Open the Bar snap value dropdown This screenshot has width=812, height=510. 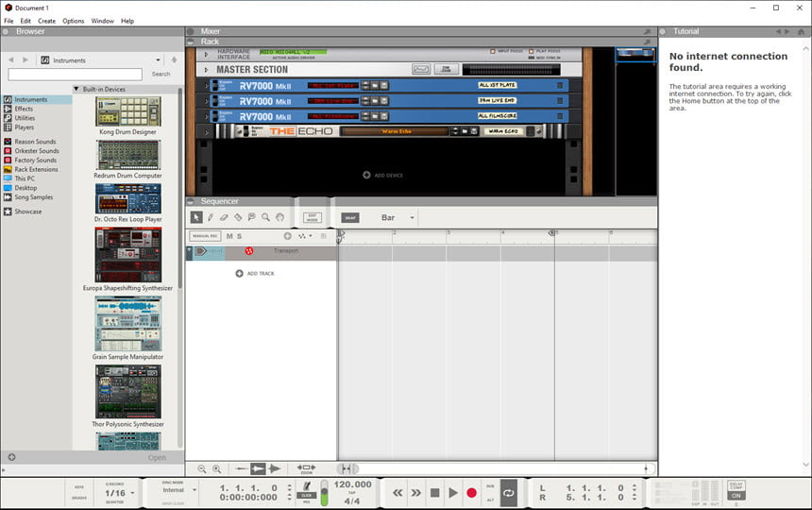pos(413,218)
